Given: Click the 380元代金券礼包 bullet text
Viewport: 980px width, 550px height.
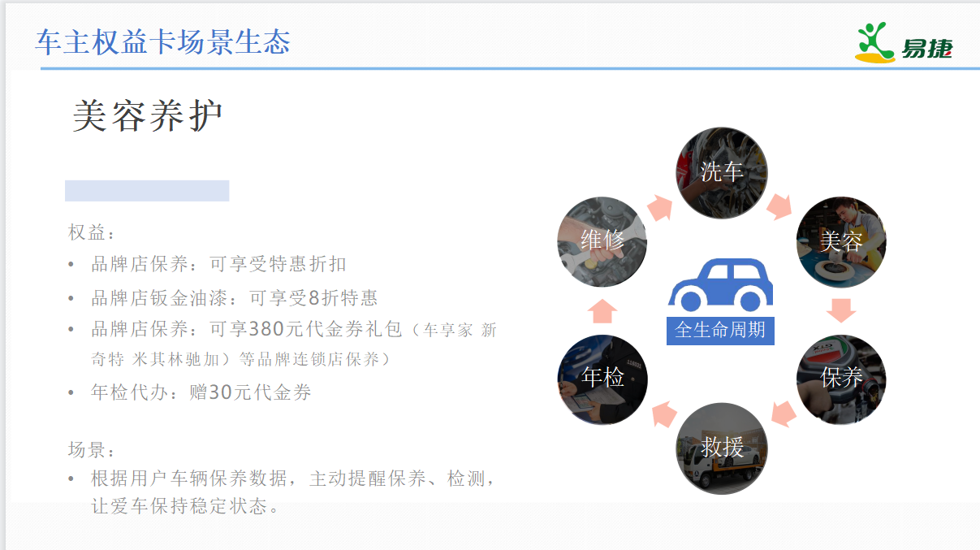Looking at the screenshot, I should tap(293, 330).
